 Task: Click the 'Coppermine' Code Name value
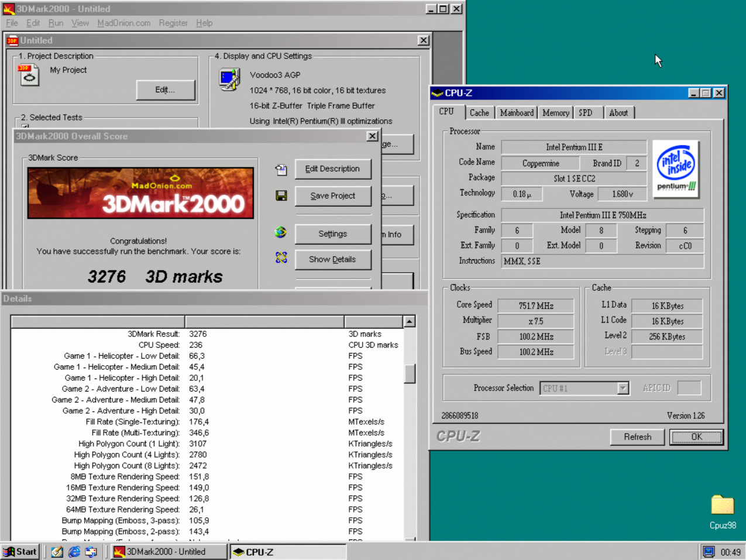pos(541,163)
